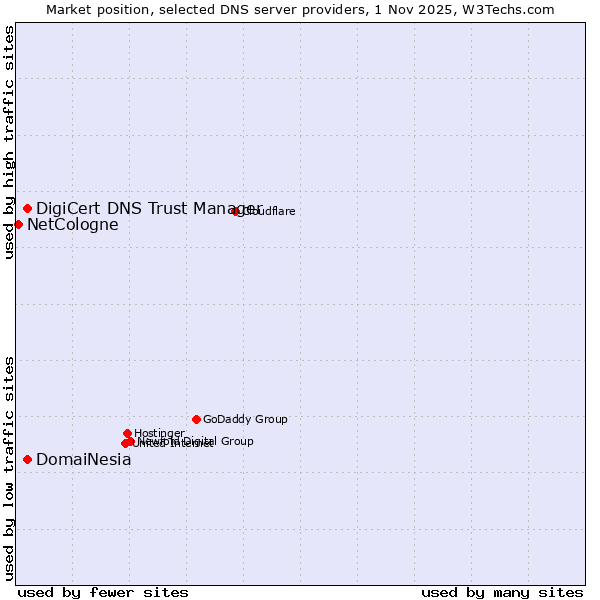This screenshot has height=600, width=600.
Task: Click the Newfold Digital Group red dot
Action: coord(130,441)
